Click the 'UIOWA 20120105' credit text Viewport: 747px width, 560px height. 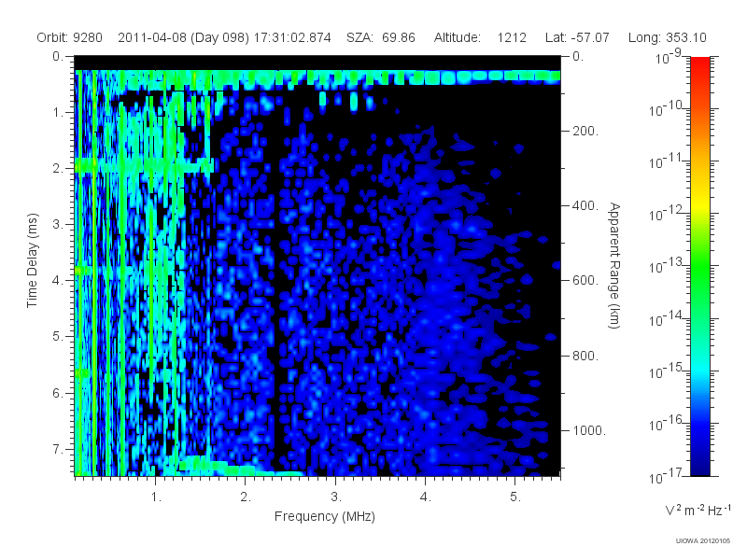click(703, 540)
